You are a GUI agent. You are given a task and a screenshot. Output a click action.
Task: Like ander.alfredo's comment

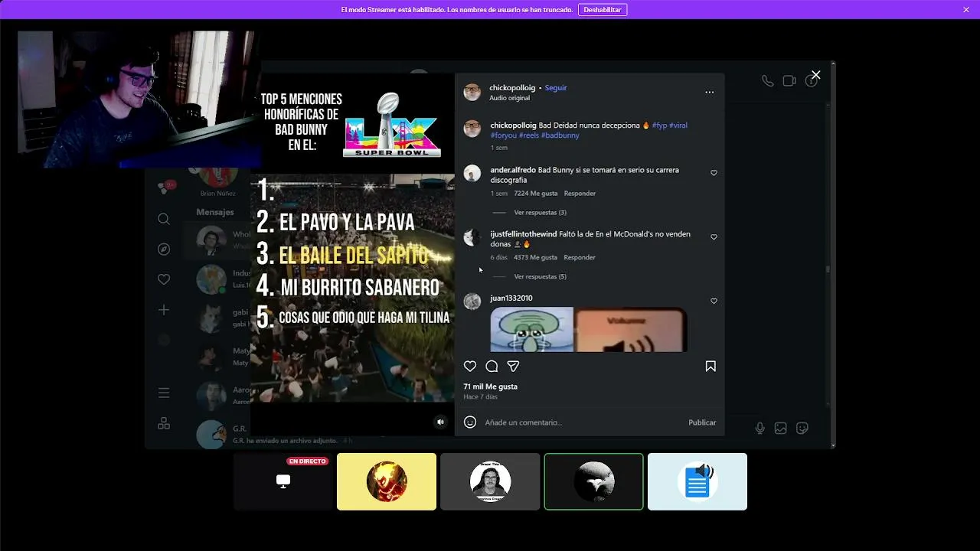click(x=714, y=173)
